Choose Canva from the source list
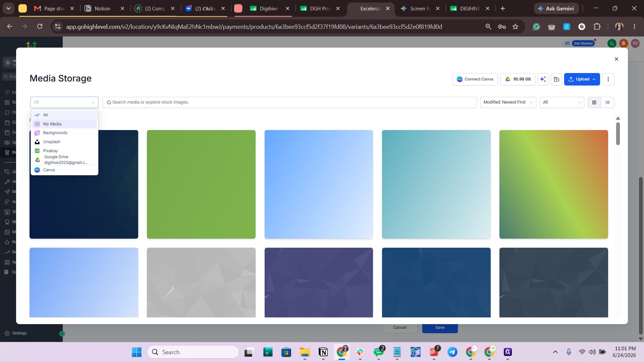644x362 pixels. 64,170
